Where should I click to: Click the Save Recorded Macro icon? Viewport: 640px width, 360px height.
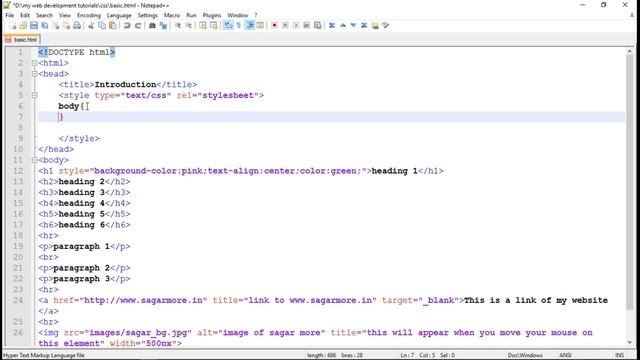pos(318,26)
